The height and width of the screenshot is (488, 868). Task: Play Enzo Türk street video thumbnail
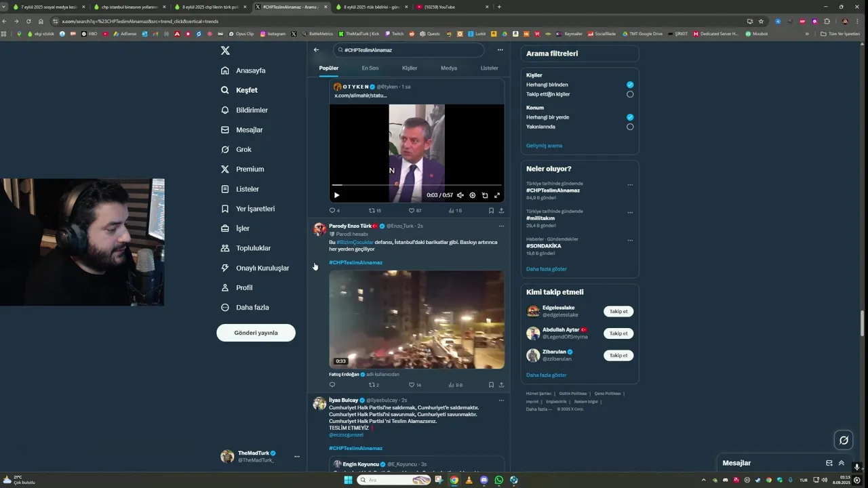(x=416, y=319)
